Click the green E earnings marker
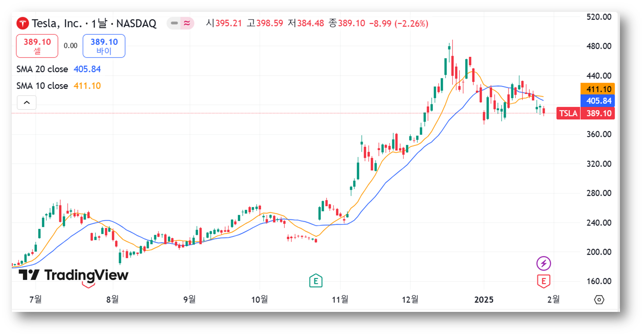 (316, 281)
